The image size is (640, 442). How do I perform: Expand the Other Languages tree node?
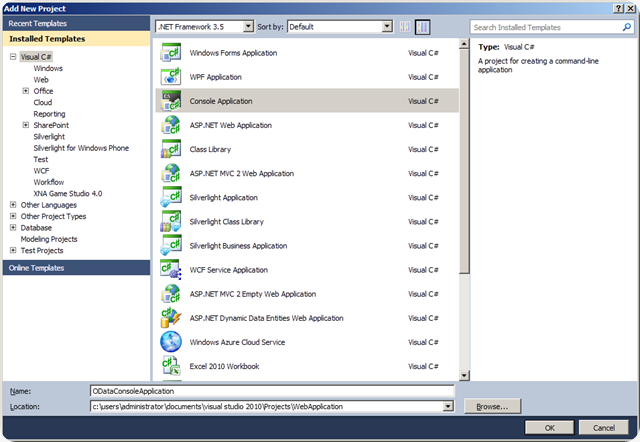pyautogui.click(x=13, y=205)
